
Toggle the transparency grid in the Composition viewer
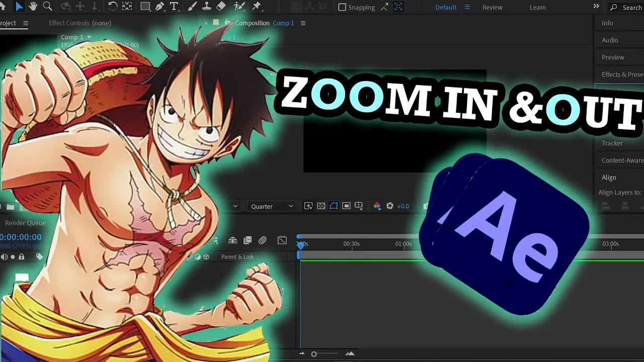coord(320,206)
